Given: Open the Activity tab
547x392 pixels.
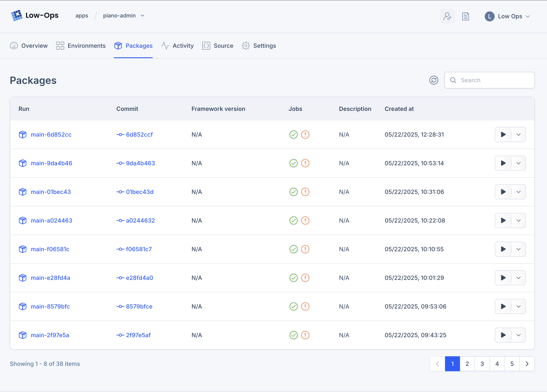Looking at the screenshot, I should click(183, 45).
